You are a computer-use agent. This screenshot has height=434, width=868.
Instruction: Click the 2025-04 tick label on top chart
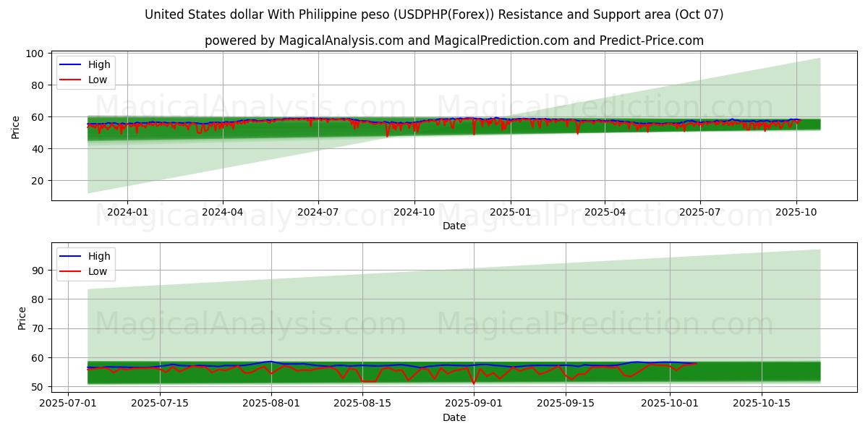pyautogui.click(x=605, y=212)
